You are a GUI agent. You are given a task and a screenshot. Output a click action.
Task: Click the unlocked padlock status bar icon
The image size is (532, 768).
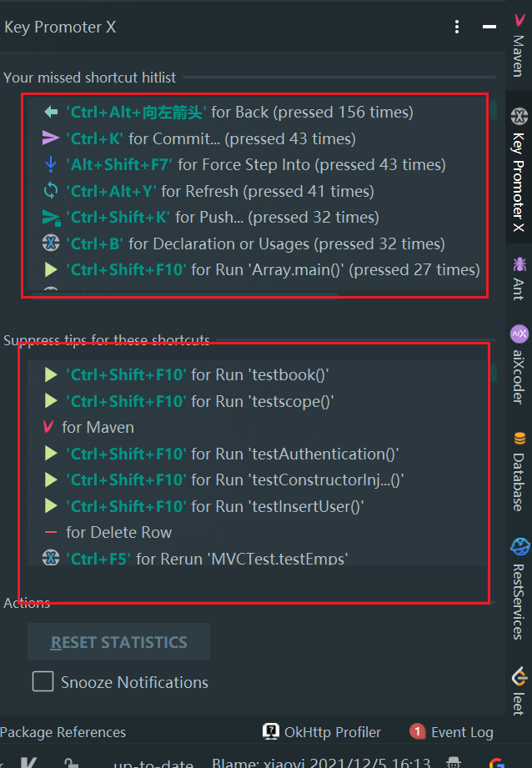[x=72, y=763]
